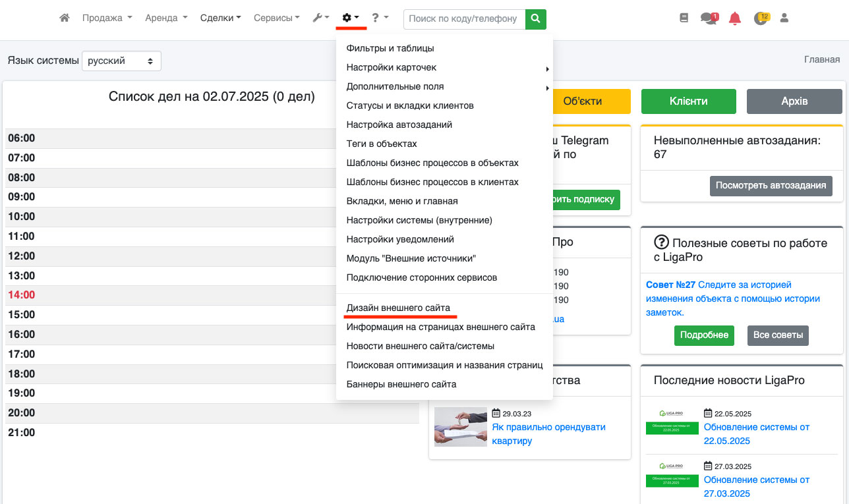
Task: Open the question mark help menu
Action: pyautogui.click(x=380, y=18)
